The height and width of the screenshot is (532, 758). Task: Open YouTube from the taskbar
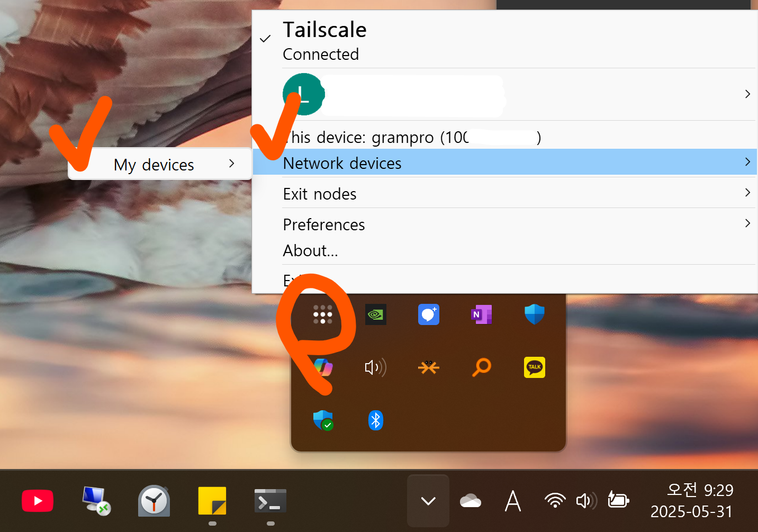click(38, 500)
